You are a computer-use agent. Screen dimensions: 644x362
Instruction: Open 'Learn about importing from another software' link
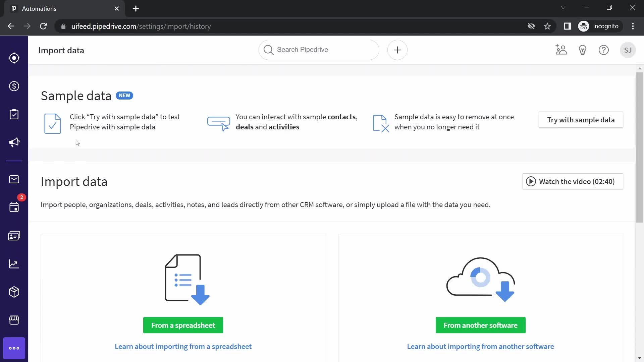481,346
